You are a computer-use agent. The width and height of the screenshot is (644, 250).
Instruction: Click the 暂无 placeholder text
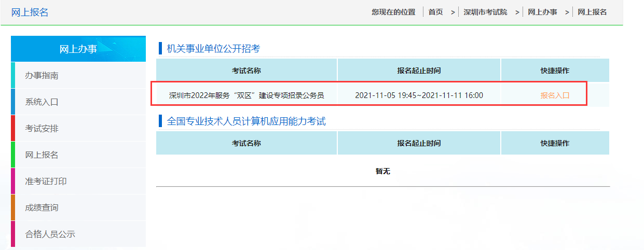382,171
